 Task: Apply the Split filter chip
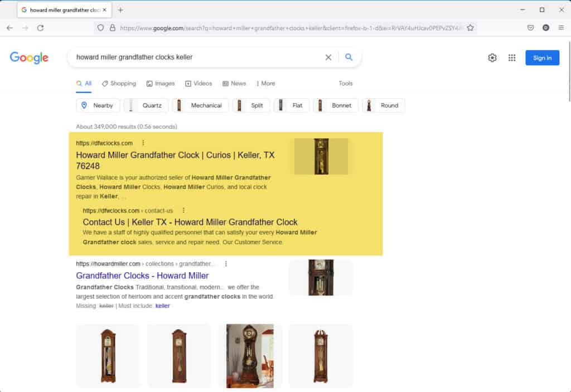click(251, 105)
